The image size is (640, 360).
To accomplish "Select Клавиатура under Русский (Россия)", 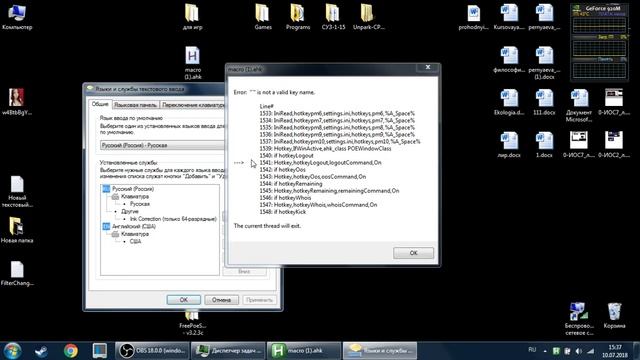I will coord(135,196).
